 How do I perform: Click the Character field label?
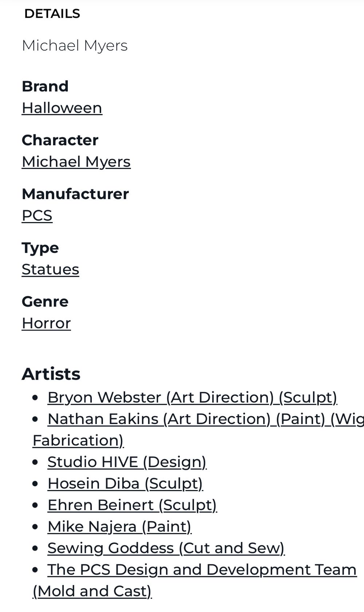[60, 141]
